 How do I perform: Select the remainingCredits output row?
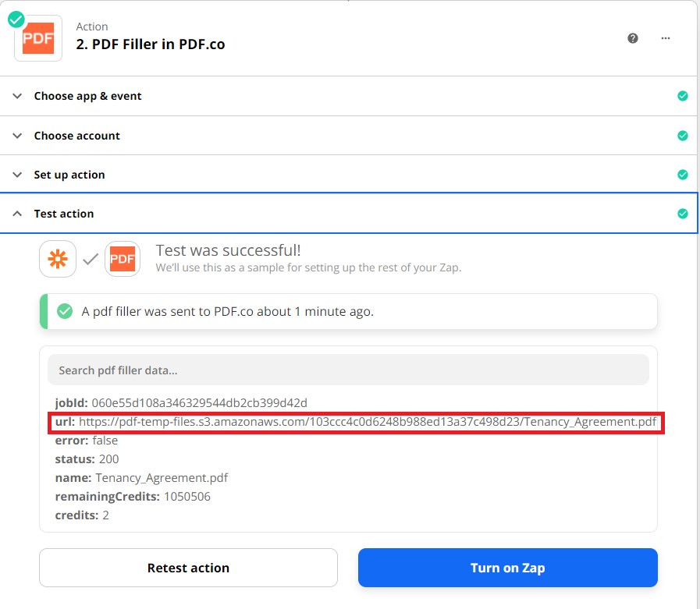pyautogui.click(x=133, y=497)
